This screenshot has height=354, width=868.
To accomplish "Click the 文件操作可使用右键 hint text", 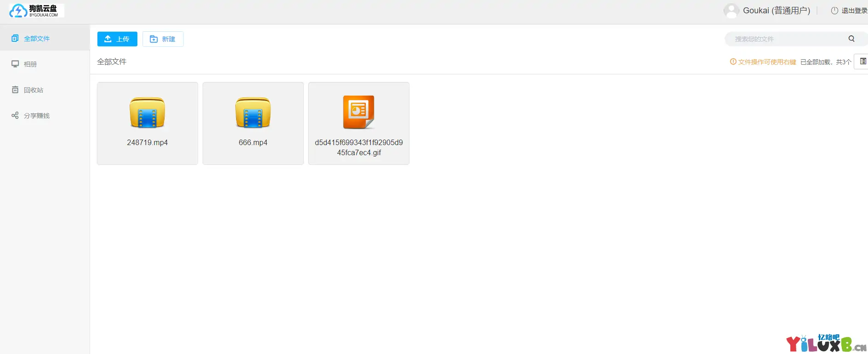I will coord(767,62).
